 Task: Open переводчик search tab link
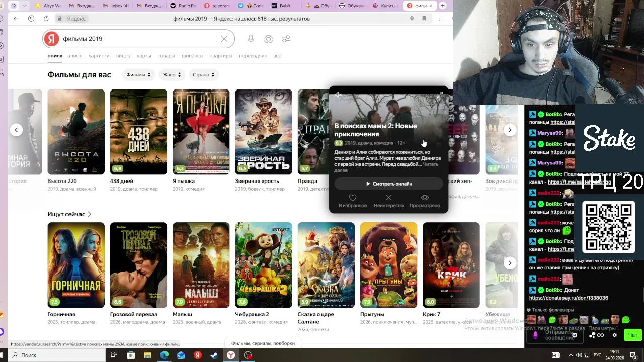click(x=253, y=56)
